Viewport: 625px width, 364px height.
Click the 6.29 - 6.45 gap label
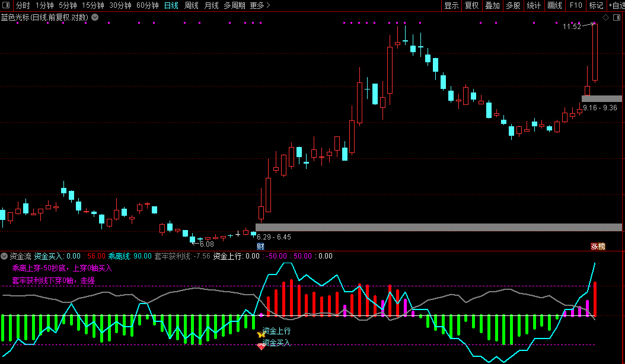(274, 237)
